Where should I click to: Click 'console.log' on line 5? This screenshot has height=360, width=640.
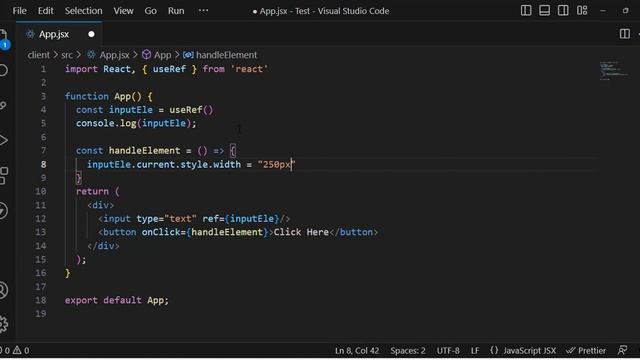tap(106, 123)
